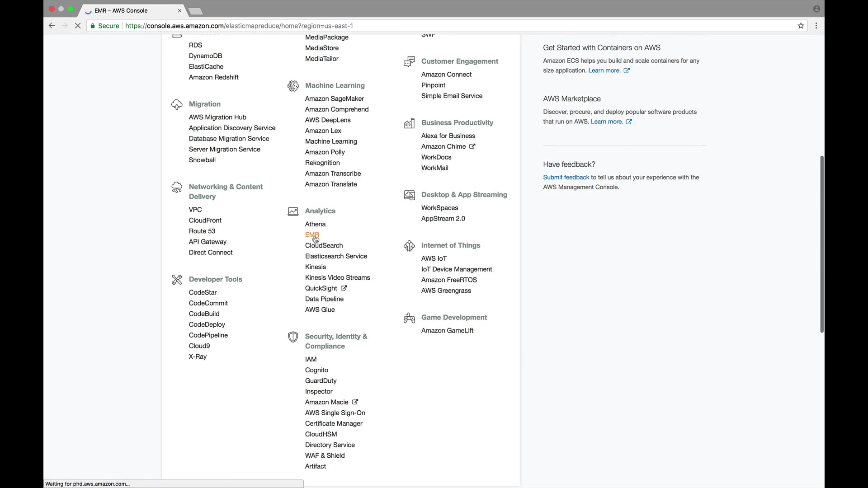Click the Internet of Things icon
This screenshot has width=868, height=488.
(409, 246)
